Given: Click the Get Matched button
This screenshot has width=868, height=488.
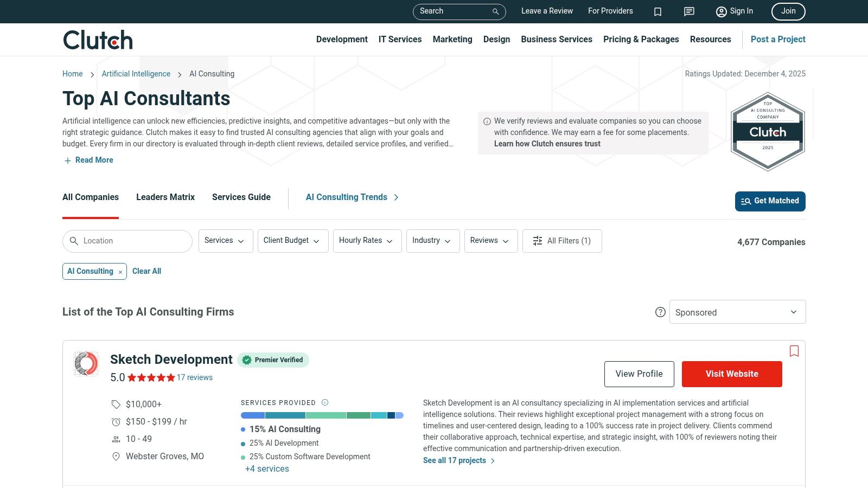Looking at the screenshot, I should 770,201.
